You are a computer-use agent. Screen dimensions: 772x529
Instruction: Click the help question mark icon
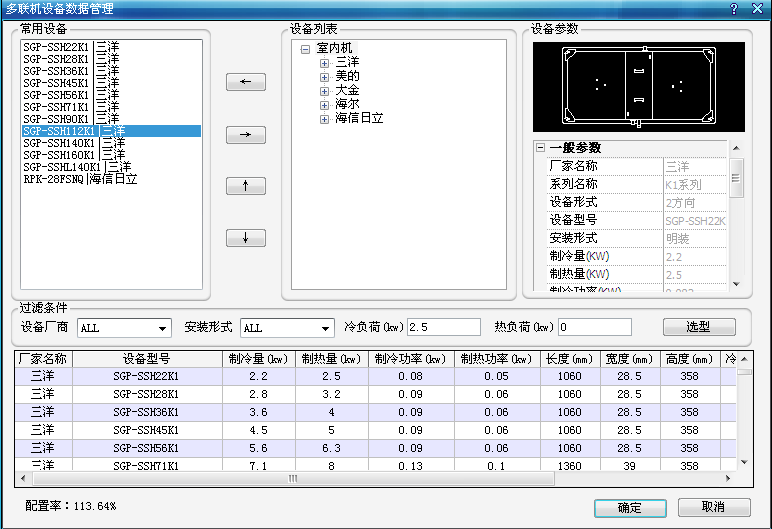click(x=733, y=9)
